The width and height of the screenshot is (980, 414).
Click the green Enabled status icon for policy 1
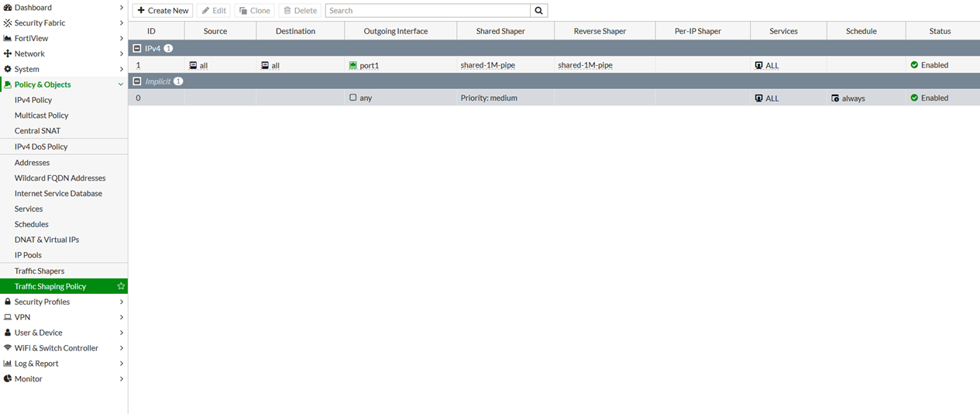(914, 65)
